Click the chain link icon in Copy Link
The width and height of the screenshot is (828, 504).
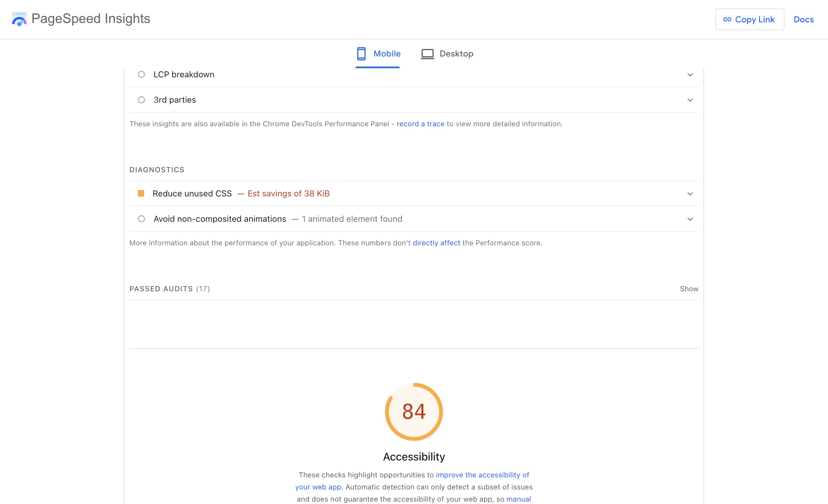[x=727, y=19]
